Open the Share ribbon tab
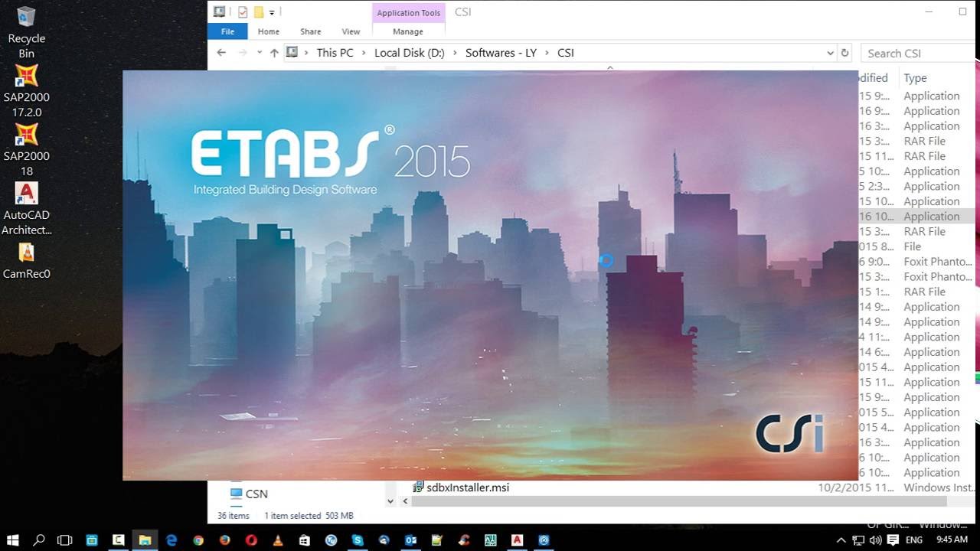This screenshot has height=551, width=980. click(310, 31)
